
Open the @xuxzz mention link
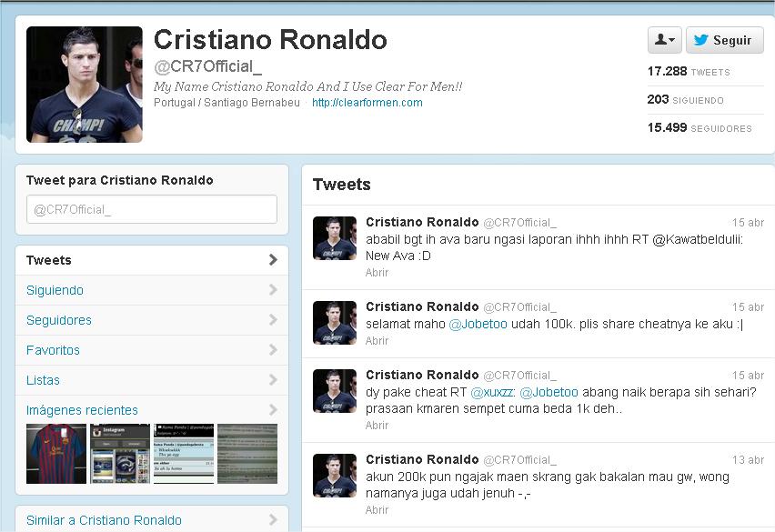coord(492,392)
